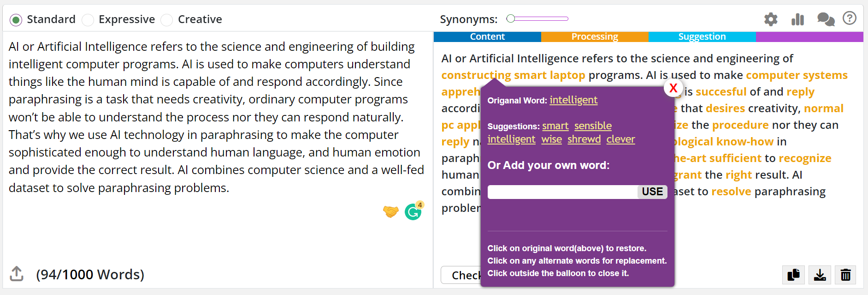Replace the word with clever suggestion
This screenshot has width=868, height=295.
tap(620, 139)
